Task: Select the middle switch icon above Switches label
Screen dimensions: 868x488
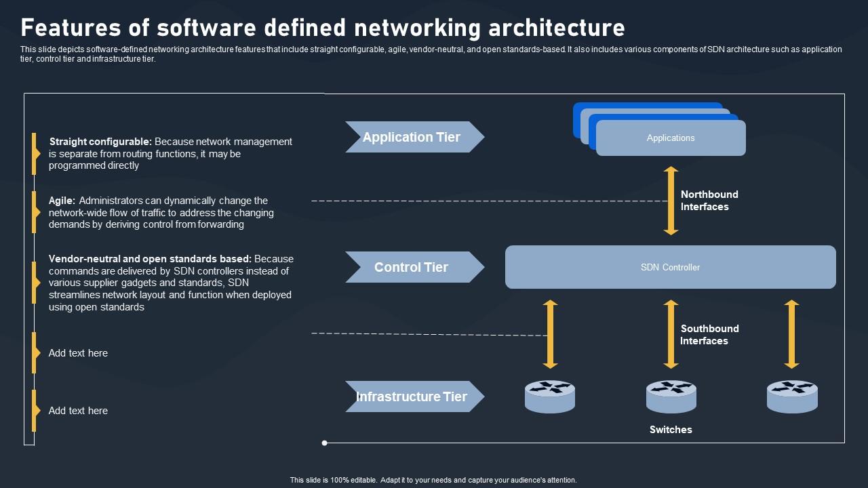Action: coord(671,396)
